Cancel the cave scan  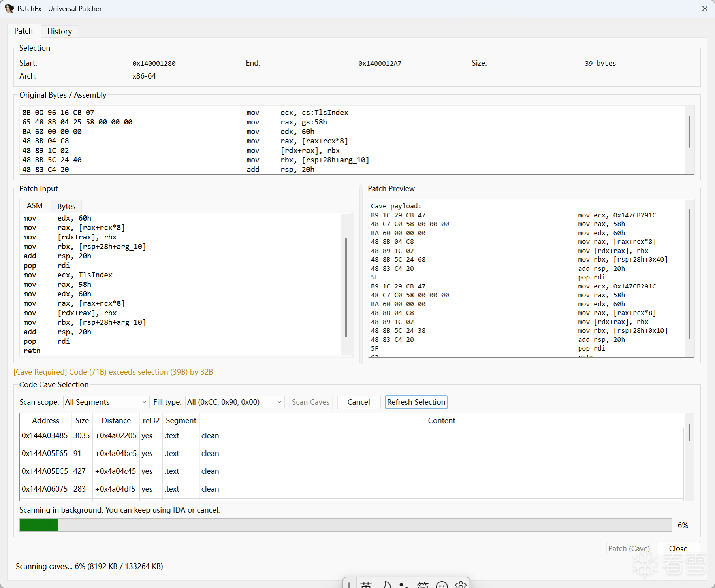(359, 402)
